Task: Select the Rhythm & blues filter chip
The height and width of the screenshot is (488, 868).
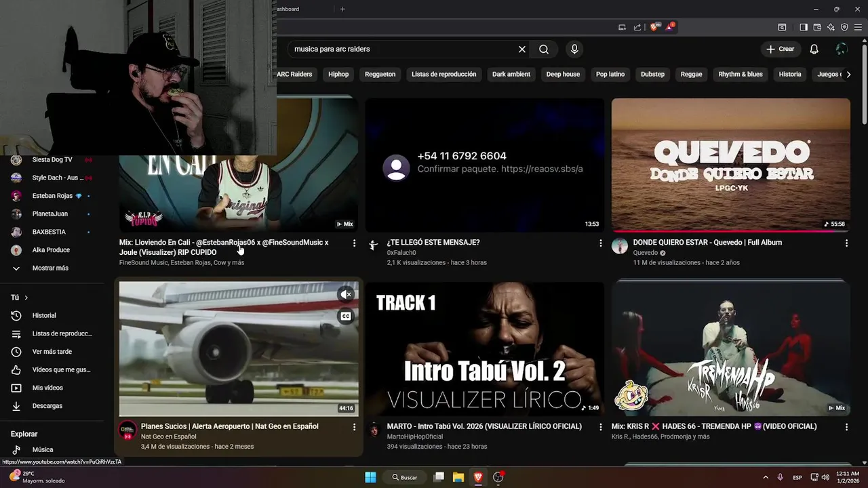Action: click(741, 75)
